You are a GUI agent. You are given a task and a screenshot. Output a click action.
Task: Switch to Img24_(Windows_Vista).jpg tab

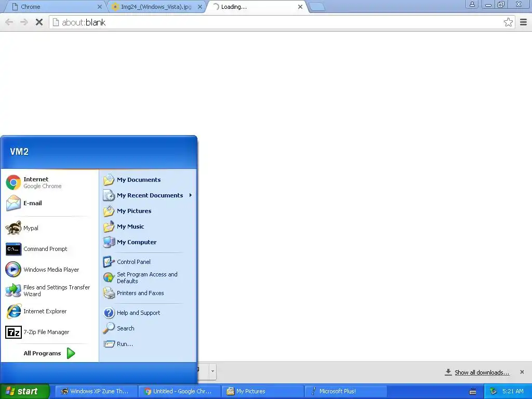[157, 7]
